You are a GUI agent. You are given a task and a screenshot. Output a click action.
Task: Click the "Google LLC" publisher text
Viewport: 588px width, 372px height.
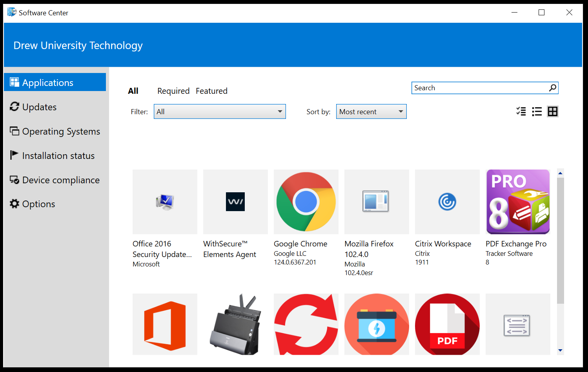point(290,253)
